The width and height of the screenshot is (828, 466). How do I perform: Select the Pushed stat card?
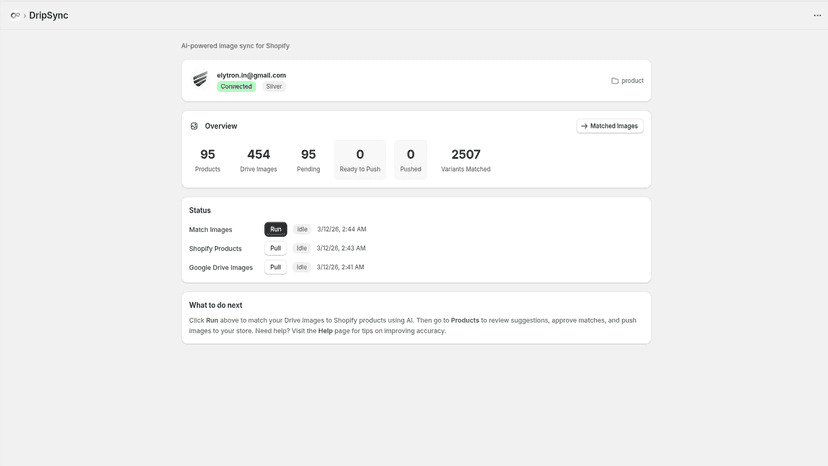[x=410, y=160]
